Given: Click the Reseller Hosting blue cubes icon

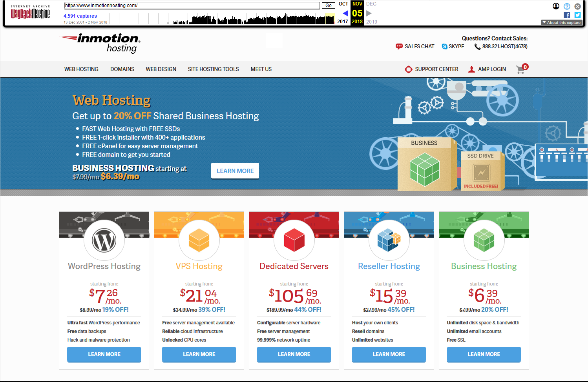Looking at the screenshot, I should coord(389,240).
